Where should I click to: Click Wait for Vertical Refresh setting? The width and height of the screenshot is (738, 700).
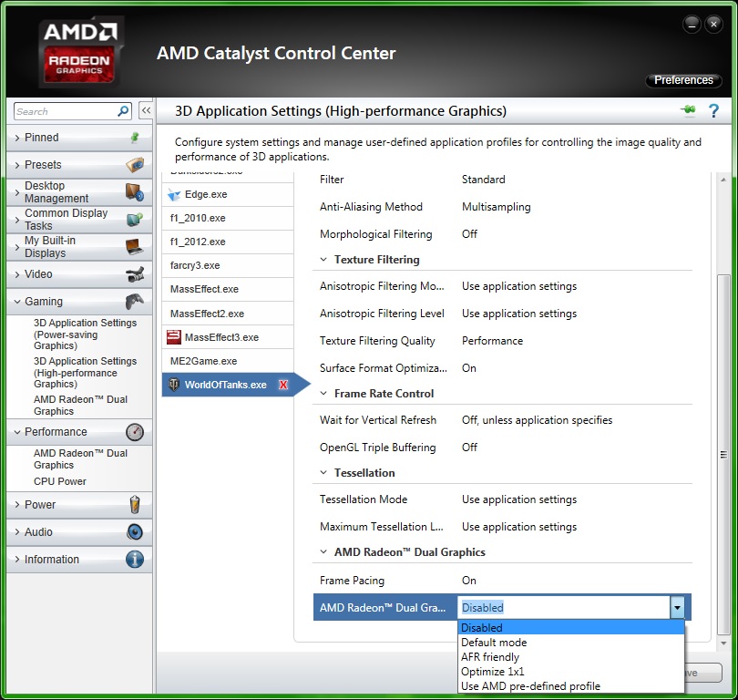coord(503,420)
